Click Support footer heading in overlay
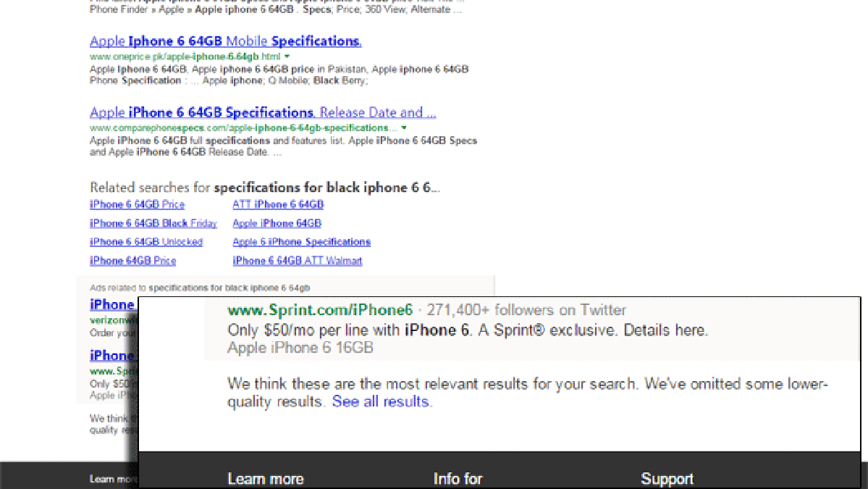868x489 pixels. coord(667,479)
